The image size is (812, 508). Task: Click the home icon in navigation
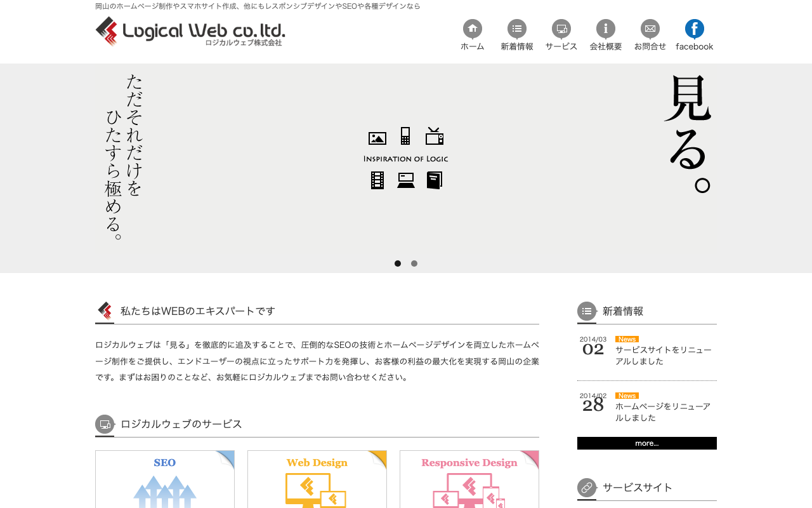click(473, 29)
